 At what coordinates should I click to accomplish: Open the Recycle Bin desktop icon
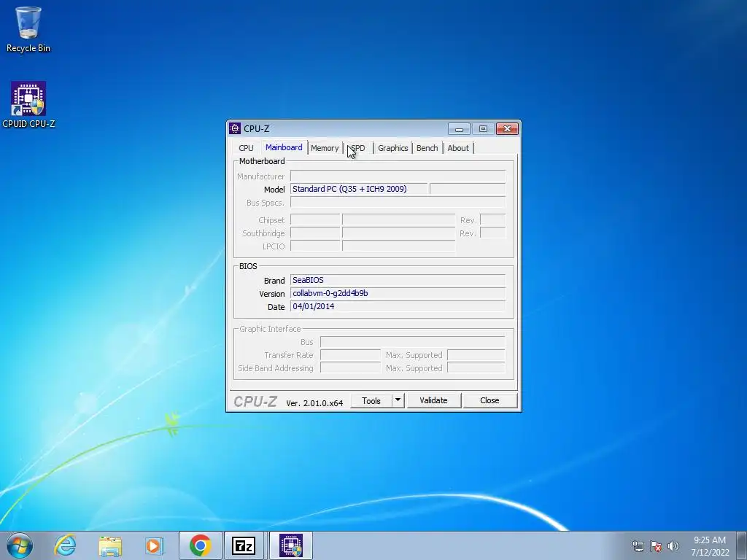click(x=28, y=29)
